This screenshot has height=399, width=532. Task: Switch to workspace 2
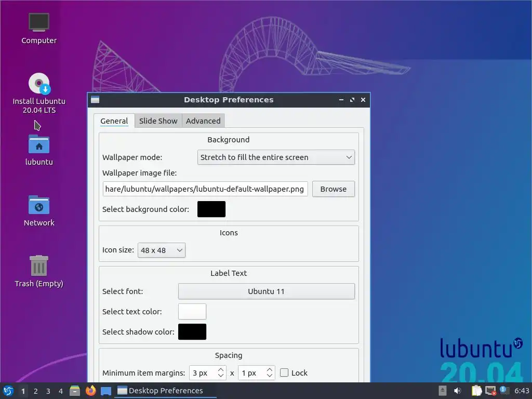(36, 391)
